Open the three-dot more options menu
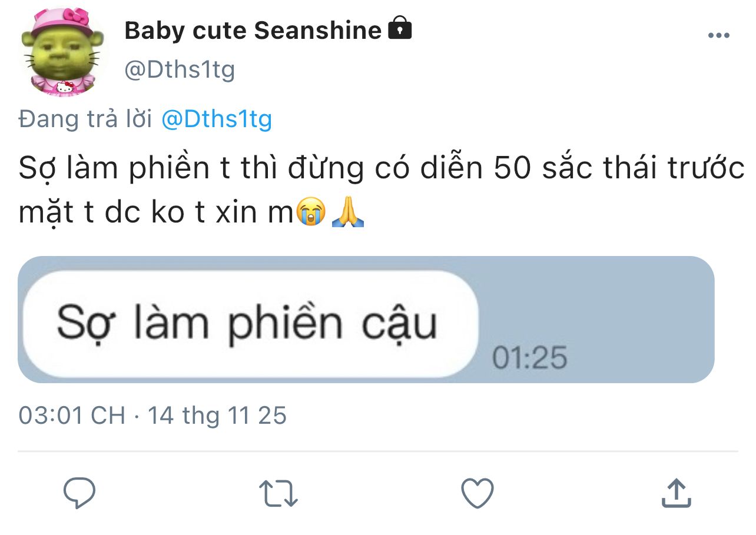The image size is (756, 535). click(718, 35)
